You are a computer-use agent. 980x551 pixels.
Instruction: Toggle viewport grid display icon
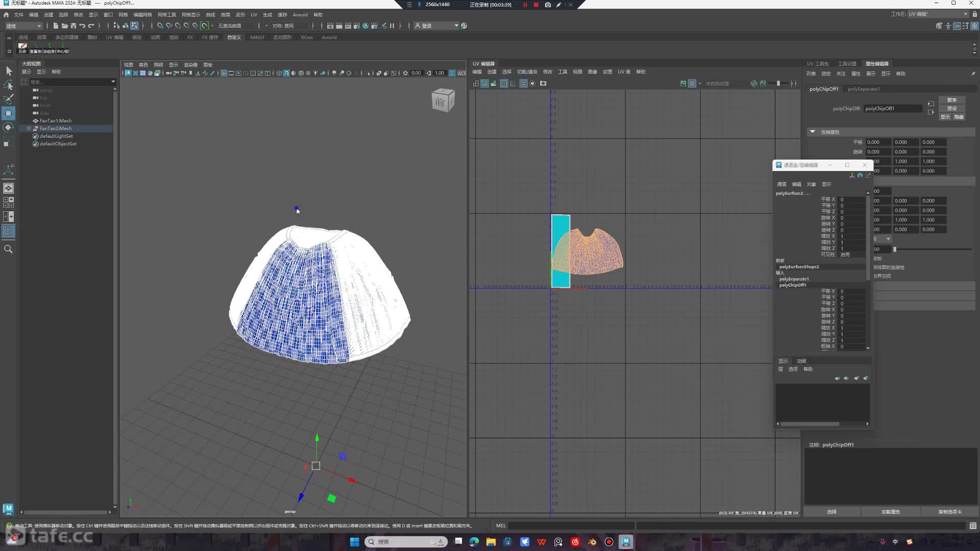tap(224, 73)
